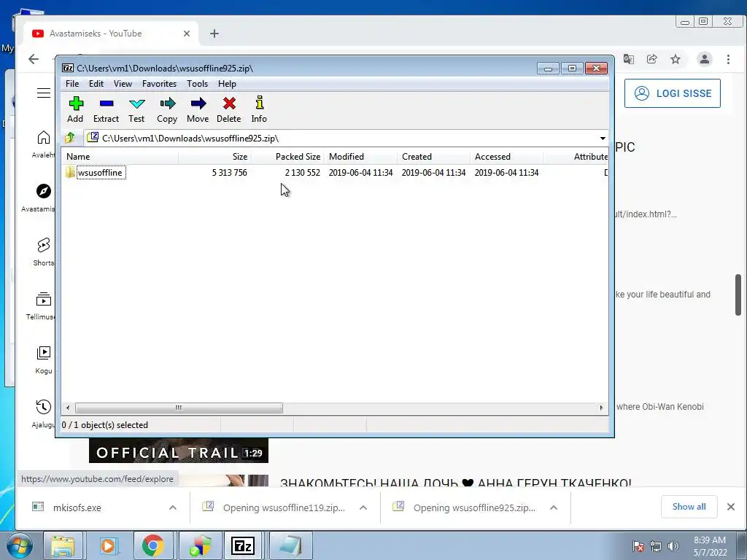This screenshot has width=747, height=560.
Task: Open the Windows Start menu
Action: click(x=19, y=545)
